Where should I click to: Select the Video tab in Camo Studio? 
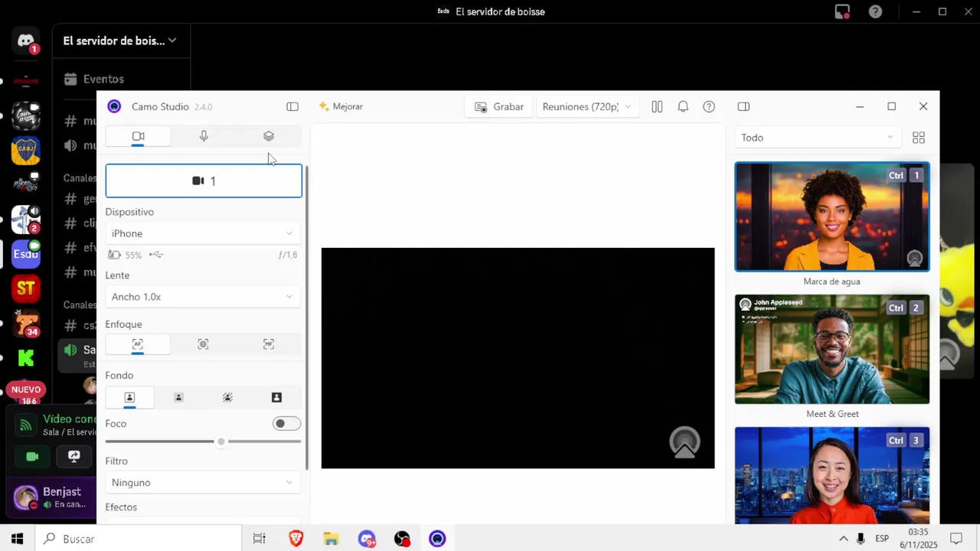pyautogui.click(x=138, y=136)
